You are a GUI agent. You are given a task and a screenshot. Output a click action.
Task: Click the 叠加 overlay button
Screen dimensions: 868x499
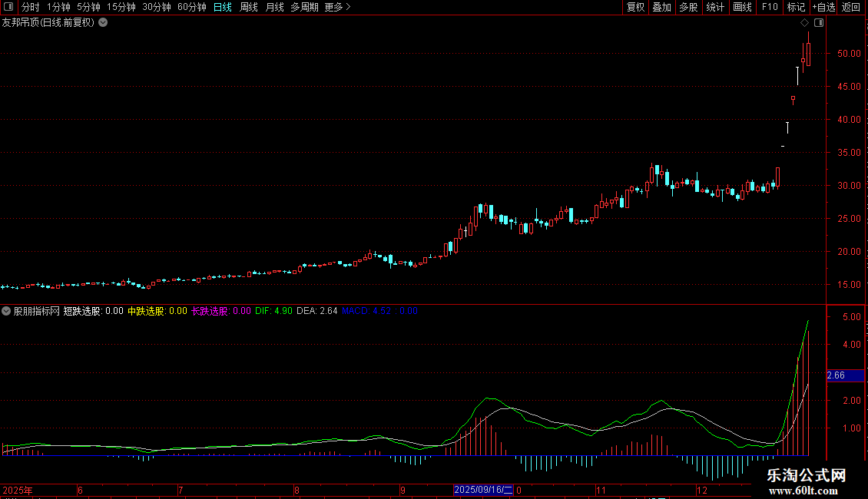click(661, 7)
